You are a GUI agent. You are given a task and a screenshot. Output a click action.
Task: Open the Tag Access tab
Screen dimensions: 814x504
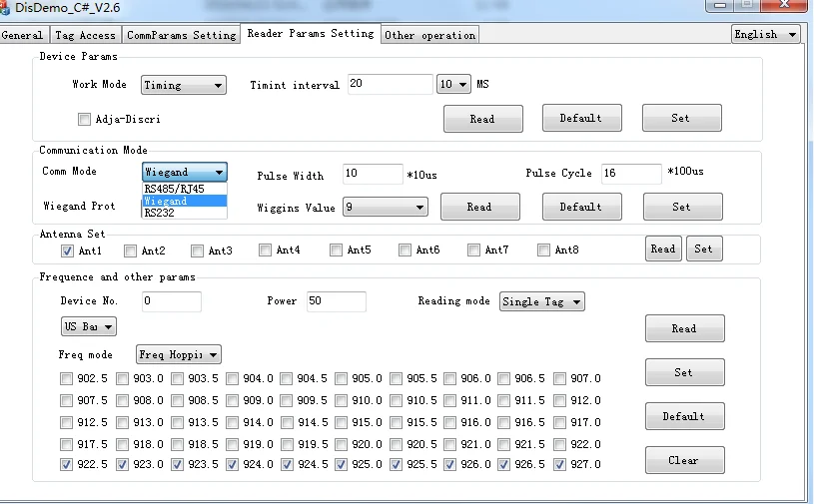point(86,35)
